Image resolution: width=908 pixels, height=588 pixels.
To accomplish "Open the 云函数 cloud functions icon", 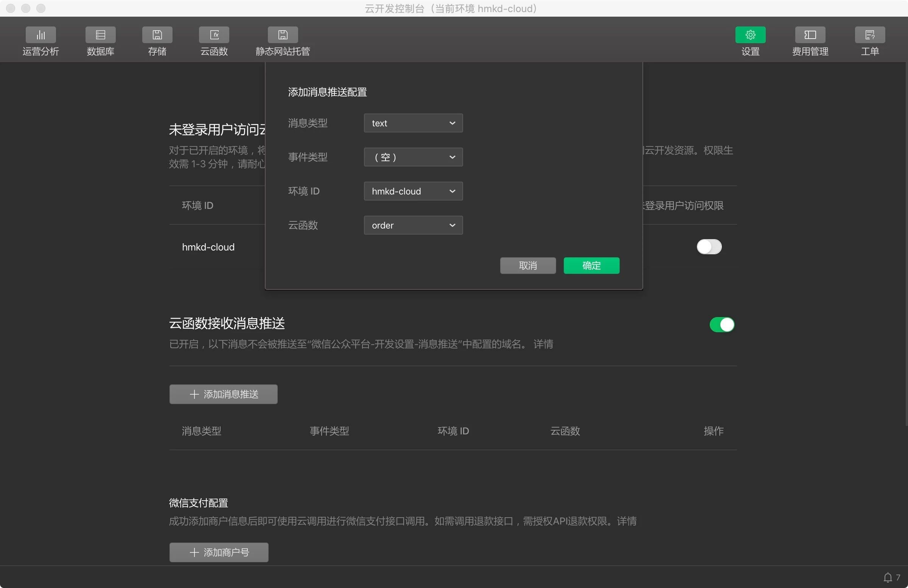I will point(214,35).
